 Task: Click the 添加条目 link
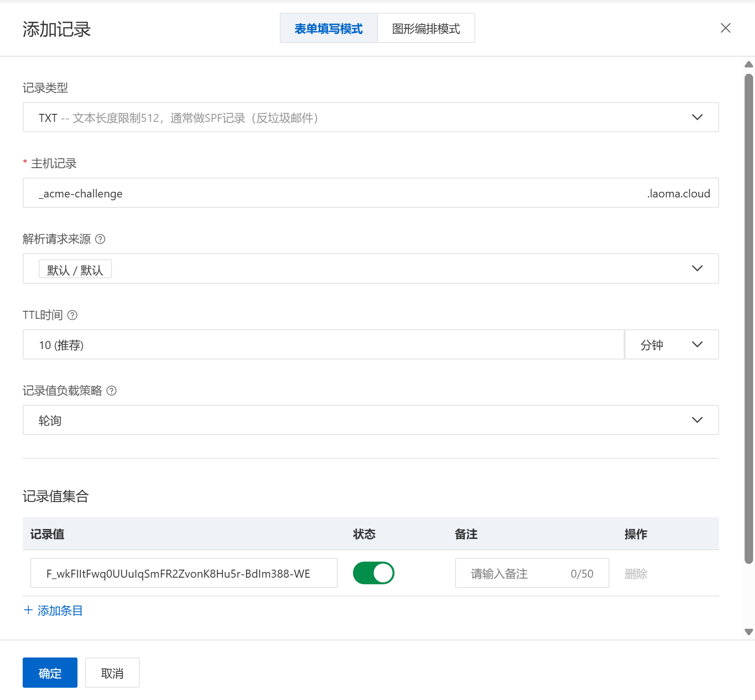click(x=53, y=611)
